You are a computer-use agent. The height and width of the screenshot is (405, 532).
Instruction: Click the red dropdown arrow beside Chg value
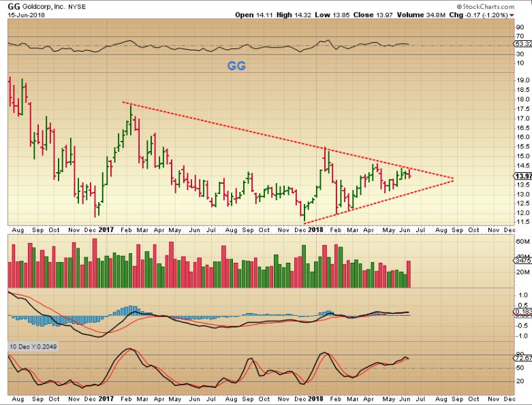(x=512, y=15)
